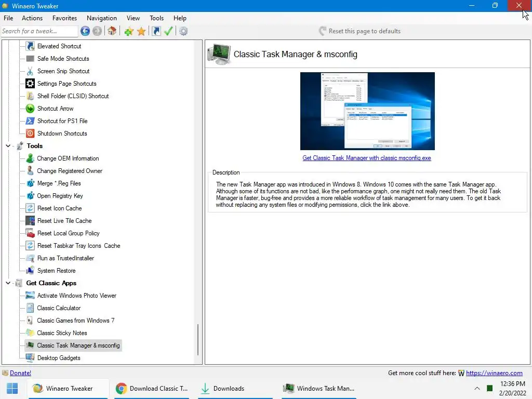The image size is (532, 399).
Task: Collapse the Tools tree section
Action: click(x=8, y=146)
